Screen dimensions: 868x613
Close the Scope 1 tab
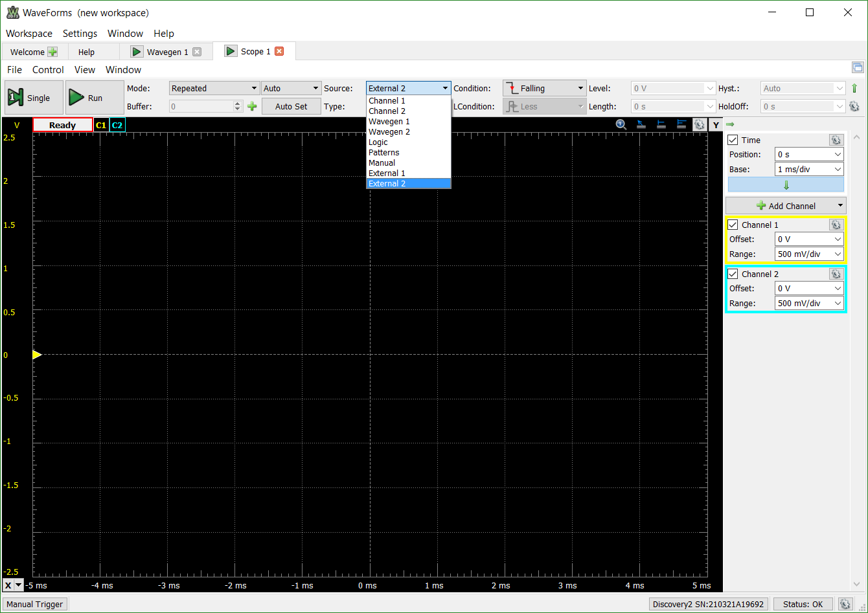click(x=279, y=51)
